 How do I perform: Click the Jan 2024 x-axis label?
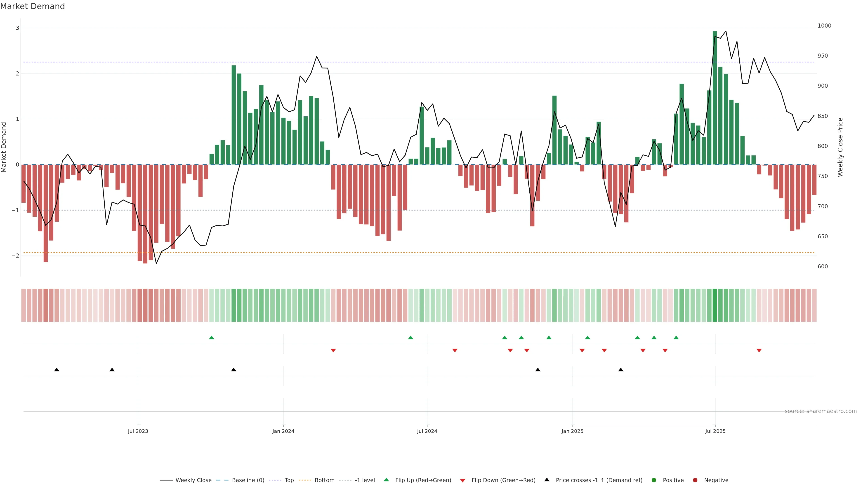pyautogui.click(x=283, y=431)
